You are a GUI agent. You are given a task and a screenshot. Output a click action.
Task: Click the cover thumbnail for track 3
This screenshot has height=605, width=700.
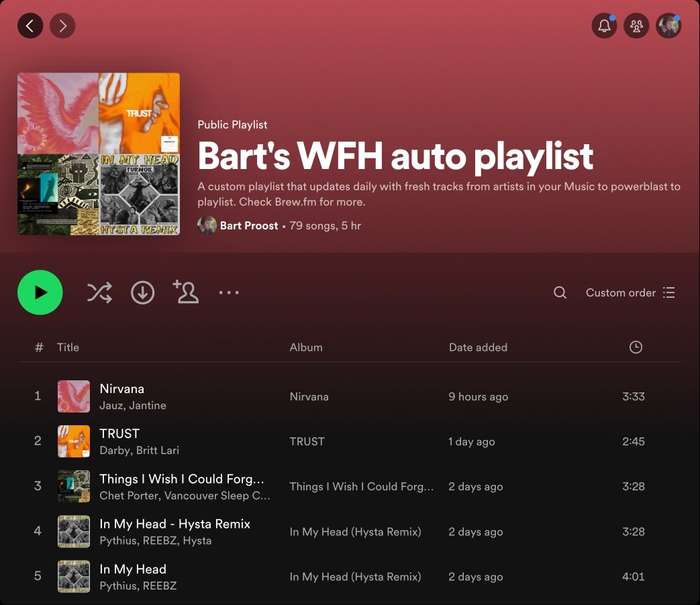pos(74,486)
